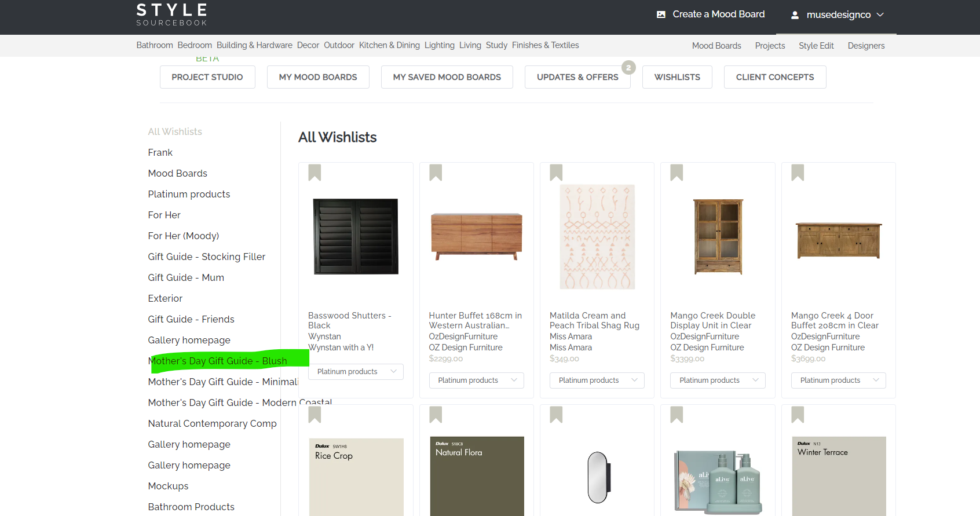The height and width of the screenshot is (516, 980).
Task: Click the Project Studio button
Action: point(207,77)
